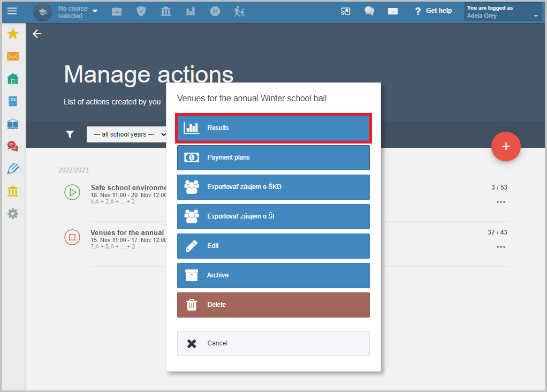Click the red plus add action button
Image resolution: width=547 pixels, height=392 pixels.
click(506, 146)
